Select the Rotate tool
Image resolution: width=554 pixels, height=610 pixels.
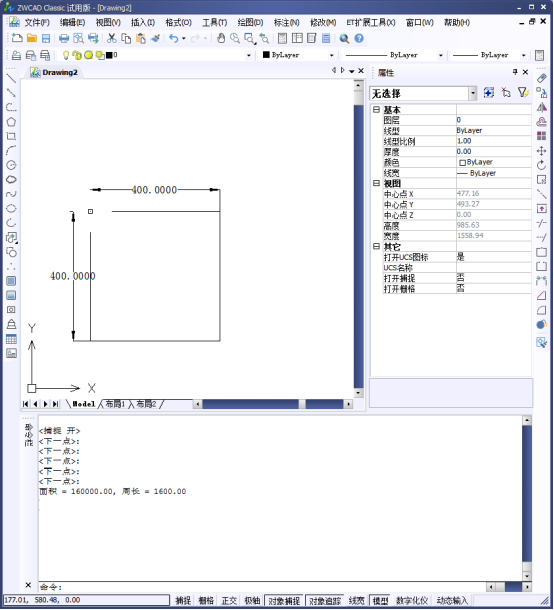point(542,165)
